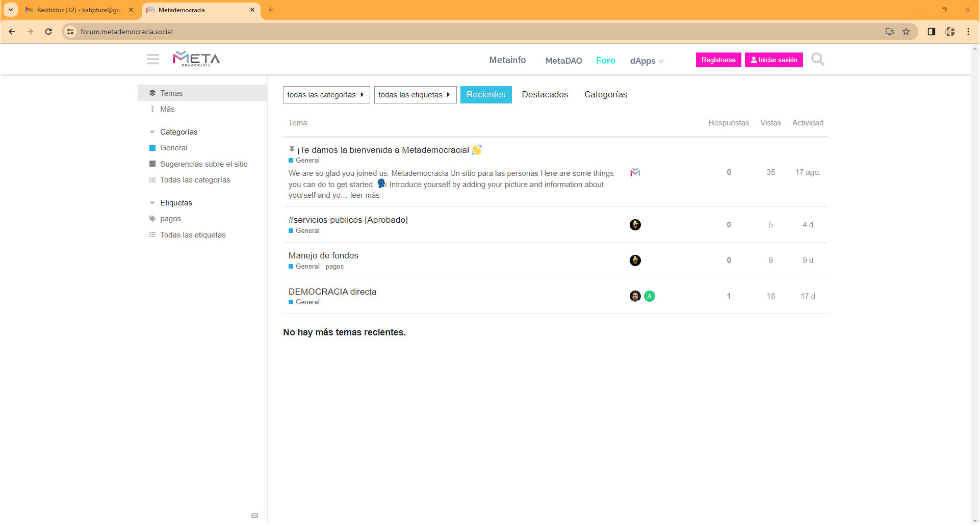The height and width of the screenshot is (526, 980).
Task: Open the 'todas las etiquetas' dropdown
Action: [415, 95]
